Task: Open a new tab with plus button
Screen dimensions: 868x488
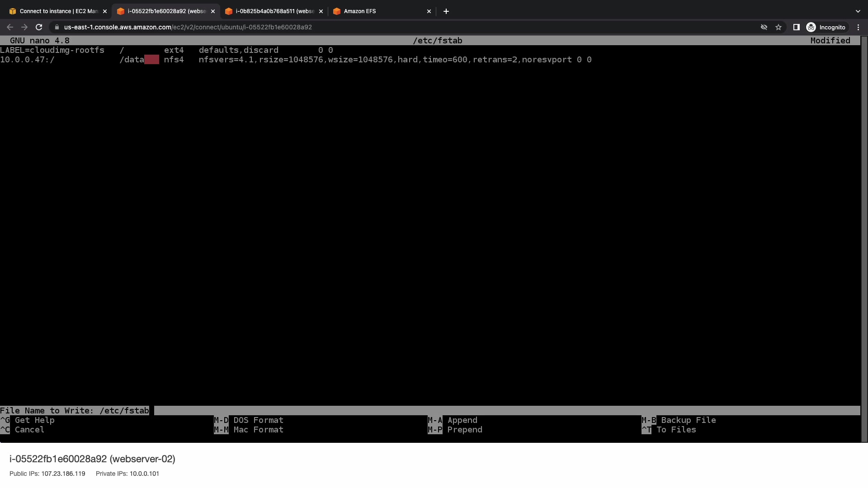Action: pyautogui.click(x=446, y=11)
